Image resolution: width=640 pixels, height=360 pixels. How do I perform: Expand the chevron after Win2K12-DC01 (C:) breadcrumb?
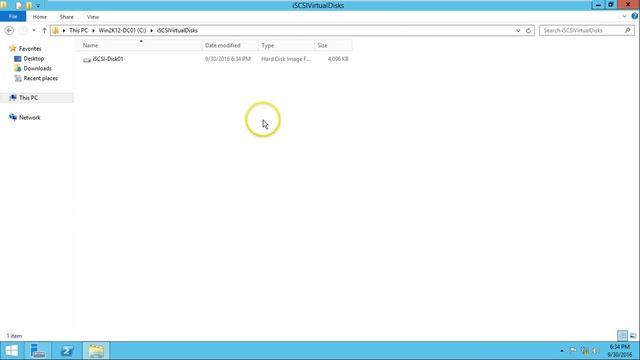151,31
